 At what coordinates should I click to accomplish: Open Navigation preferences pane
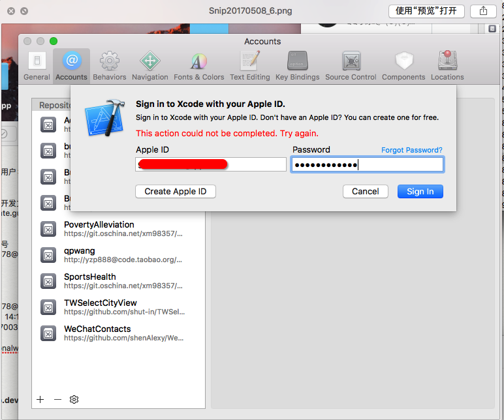coord(150,66)
